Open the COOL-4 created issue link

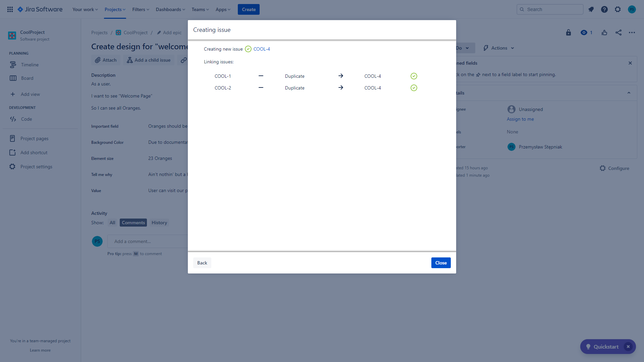(262, 49)
